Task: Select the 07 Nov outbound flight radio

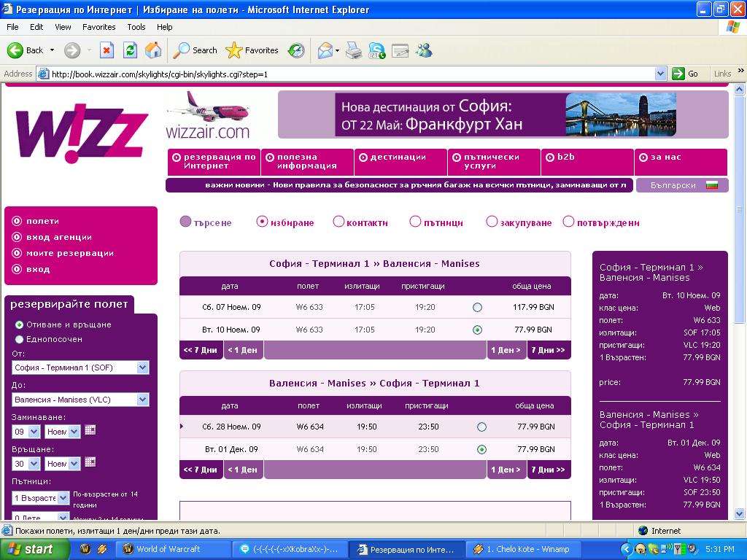Action: pos(477,307)
